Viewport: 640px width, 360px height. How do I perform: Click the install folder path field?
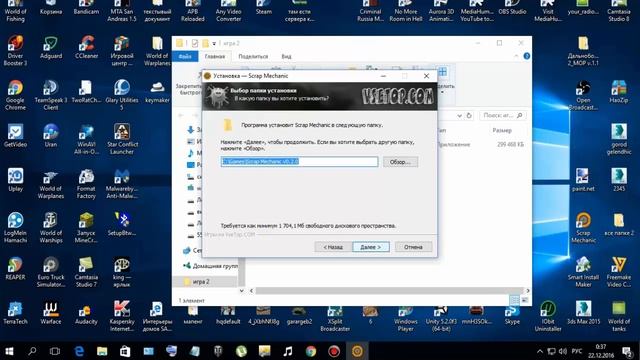pyautogui.click(x=299, y=162)
